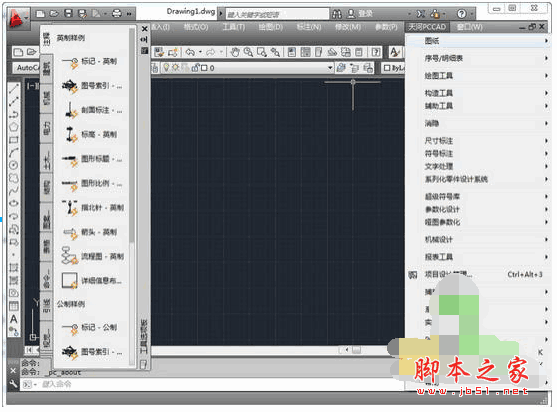Click Save As in the quick access toolbar
557x412 pixels.
point(82,13)
